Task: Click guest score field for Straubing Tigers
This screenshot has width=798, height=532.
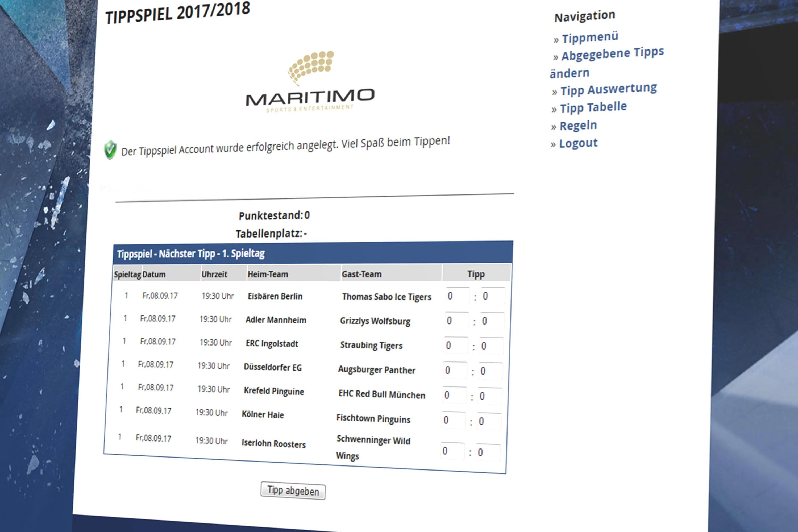Action: pos(492,346)
